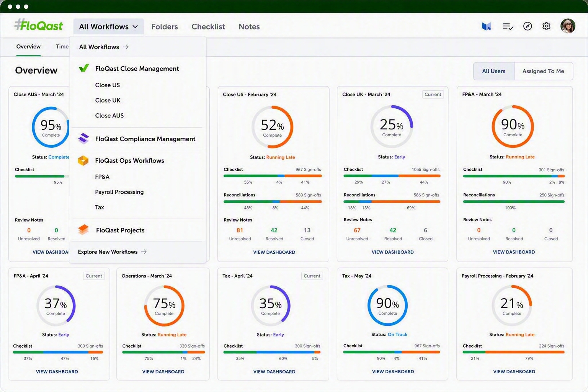588x392 pixels.
Task: Click the On Track status on Tax May
Action: pyautogui.click(x=397, y=335)
